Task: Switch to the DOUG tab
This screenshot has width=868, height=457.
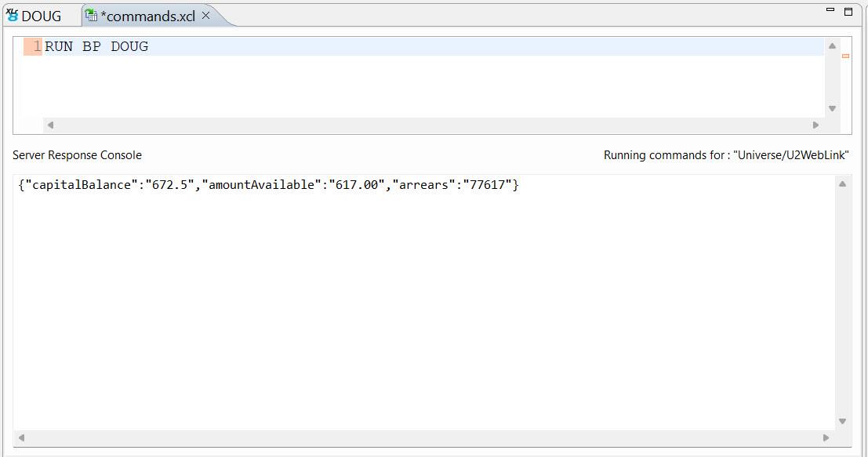Action: [x=41, y=16]
